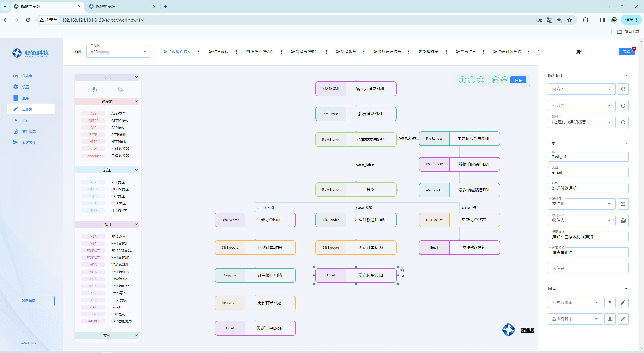The image size is (644, 353).
Task: Click the zoom out minus icon on canvas toolbar
Action: click(x=471, y=80)
